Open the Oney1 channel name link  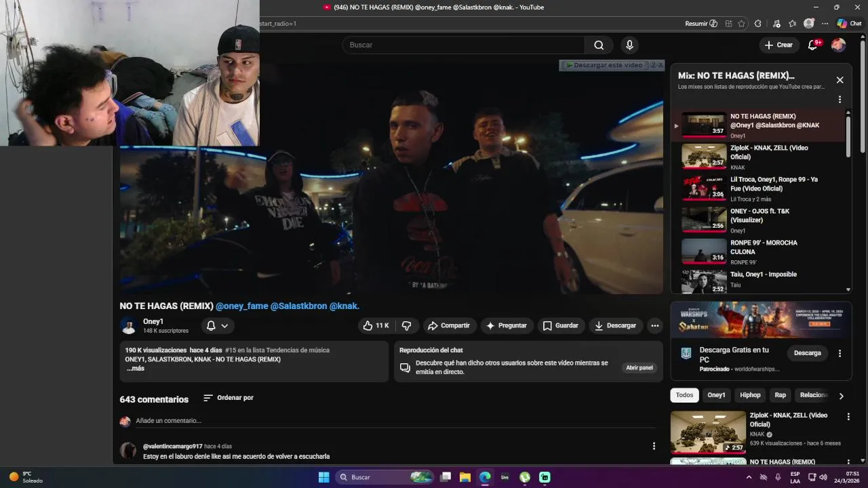coord(153,321)
